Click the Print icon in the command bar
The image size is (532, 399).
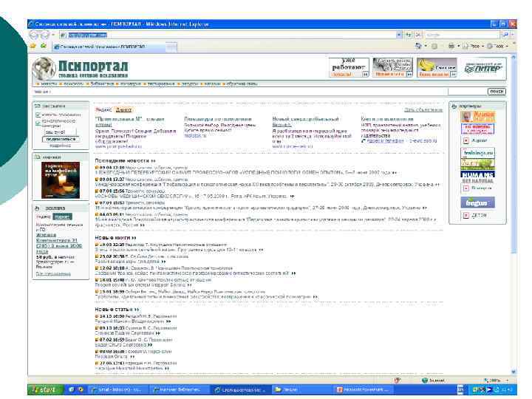tap(451, 46)
